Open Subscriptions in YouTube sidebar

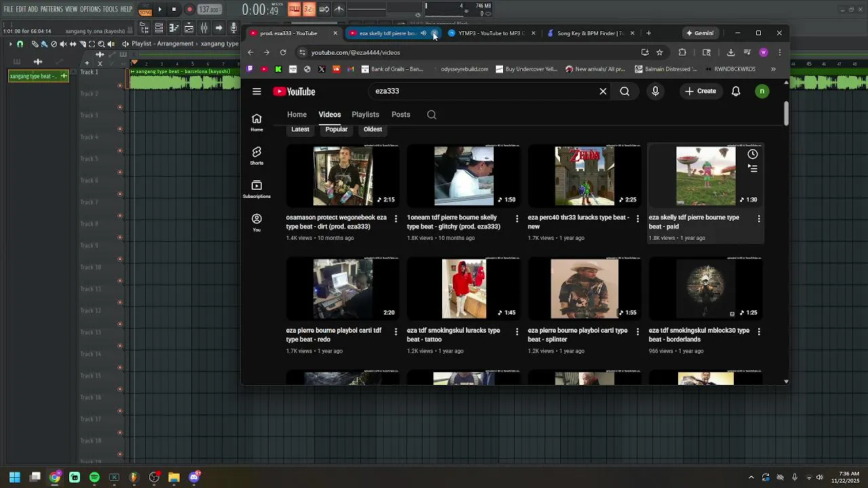[256, 189]
